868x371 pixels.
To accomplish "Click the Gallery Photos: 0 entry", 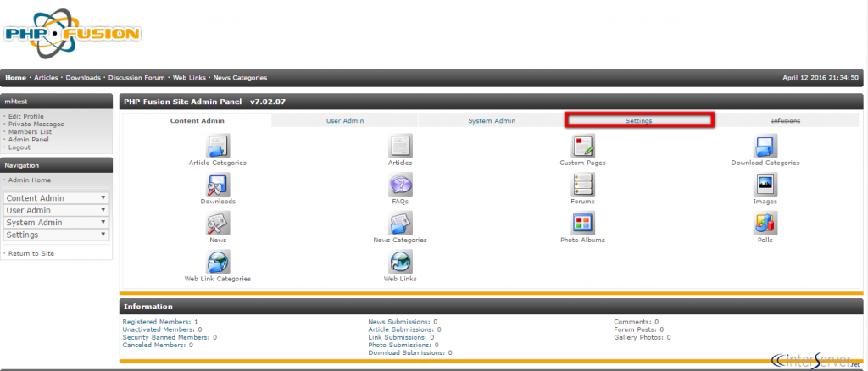I will pyautogui.click(x=643, y=337).
